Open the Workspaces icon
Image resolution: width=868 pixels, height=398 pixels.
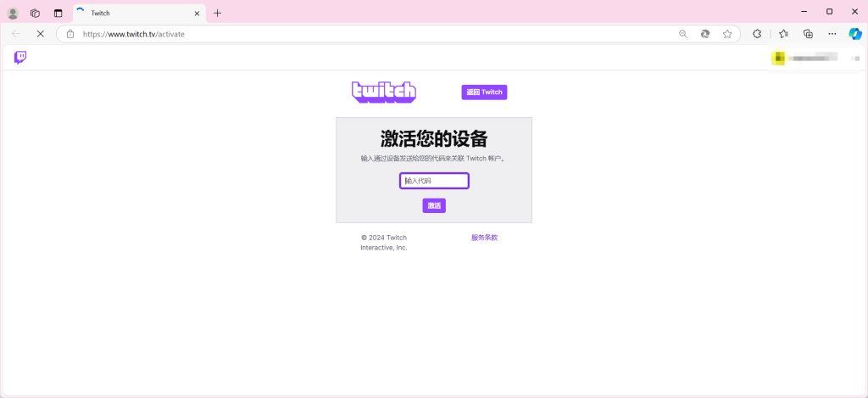tap(36, 13)
